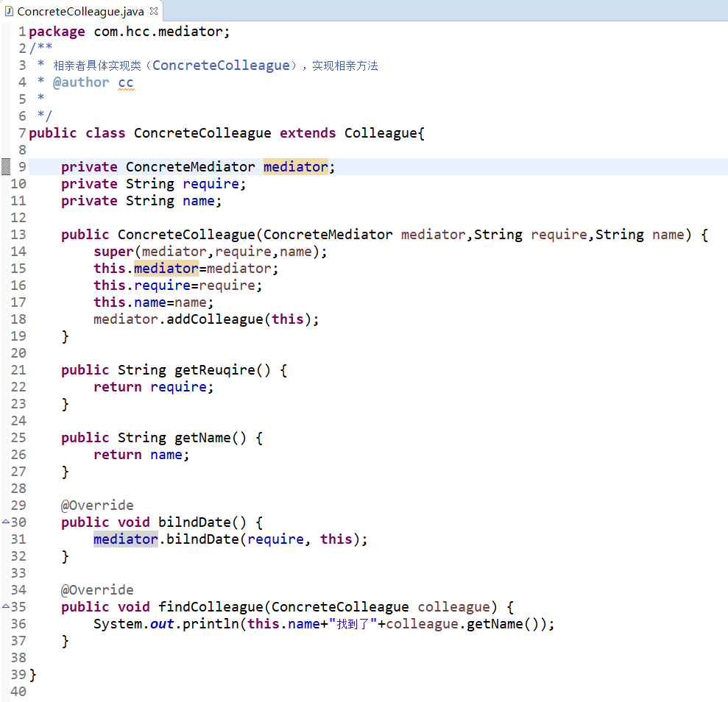Click the override marker on line 30
Screen dimensions: 728x702
6,522
